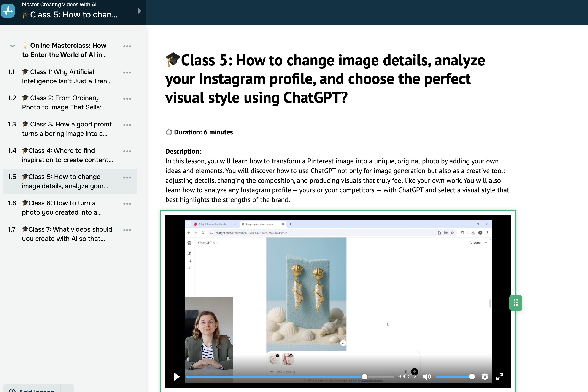588x392 pixels.
Task: Open options menu for Class 4 lesson
Action: click(x=127, y=151)
